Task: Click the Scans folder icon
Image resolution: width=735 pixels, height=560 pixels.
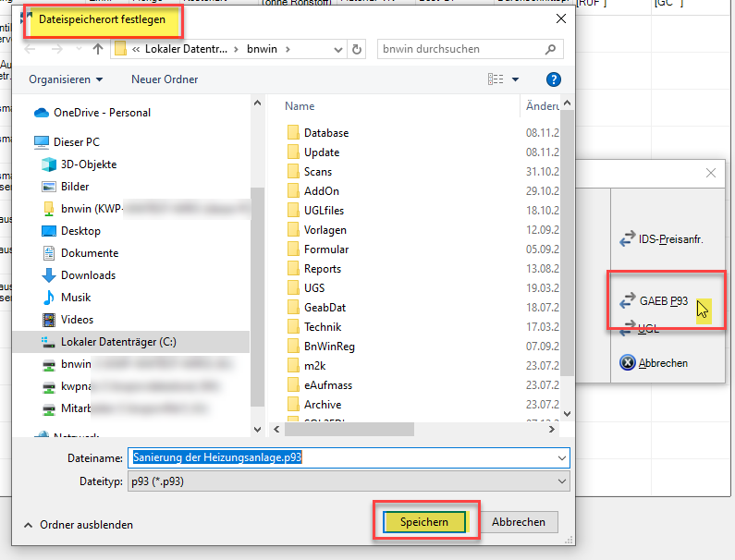Action: click(293, 172)
